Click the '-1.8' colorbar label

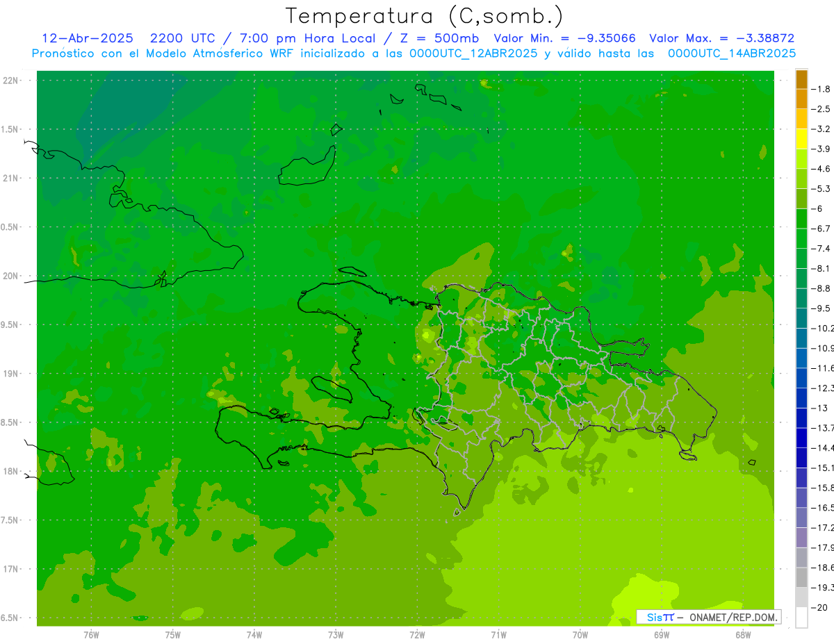click(x=821, y=89)
